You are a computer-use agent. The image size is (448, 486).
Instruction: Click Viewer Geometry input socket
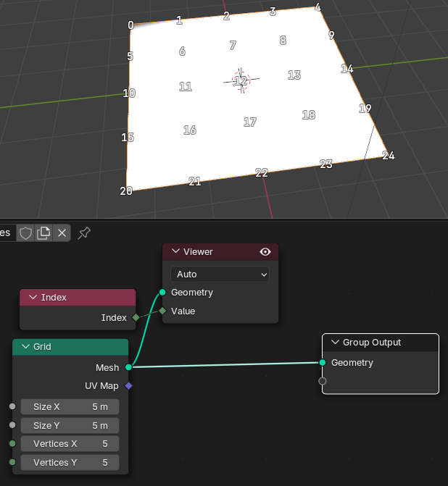coord(162,293)
